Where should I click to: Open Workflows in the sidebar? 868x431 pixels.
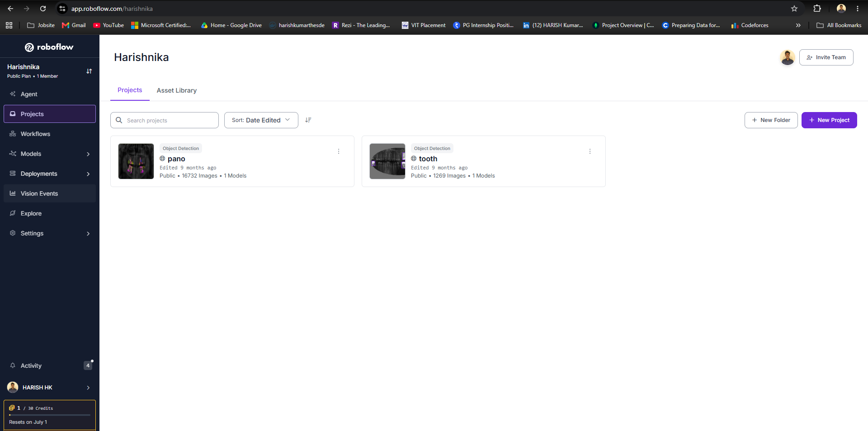(x=50, y=134)
